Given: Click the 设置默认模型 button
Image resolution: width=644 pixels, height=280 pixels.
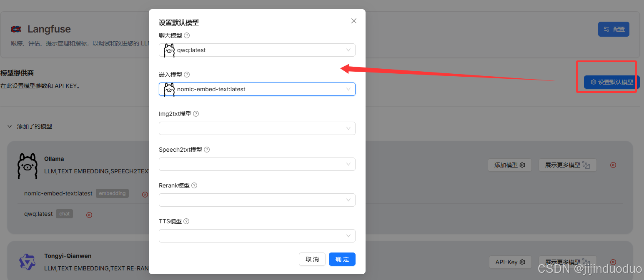Looking at the screenshot, I should 611,82.
